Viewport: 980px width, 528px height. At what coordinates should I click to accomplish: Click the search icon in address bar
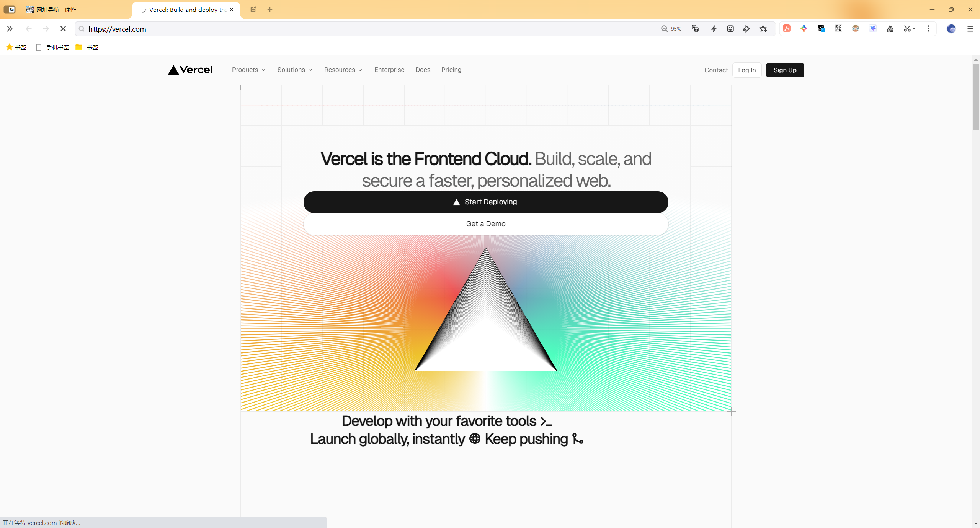[x=82, y=29]
